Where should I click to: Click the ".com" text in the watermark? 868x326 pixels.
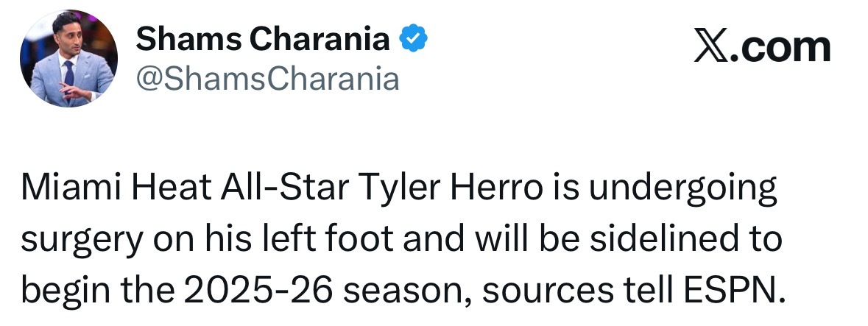(780, 48)
